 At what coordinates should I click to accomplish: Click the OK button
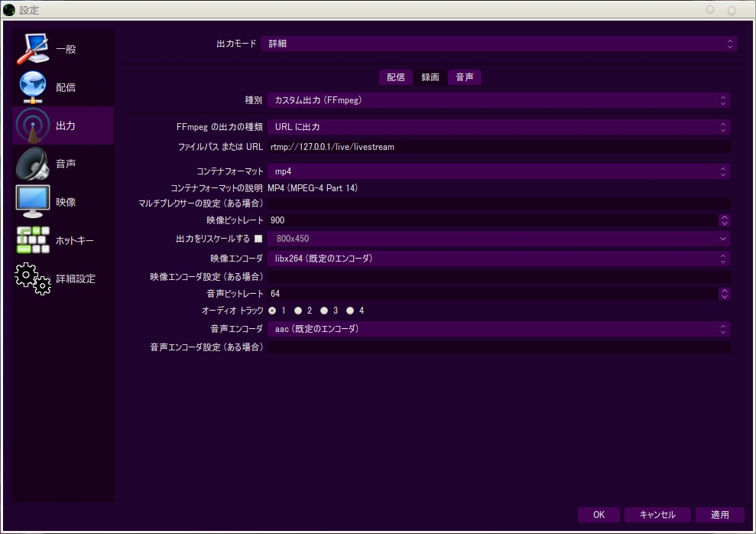[x=599, y=515]
